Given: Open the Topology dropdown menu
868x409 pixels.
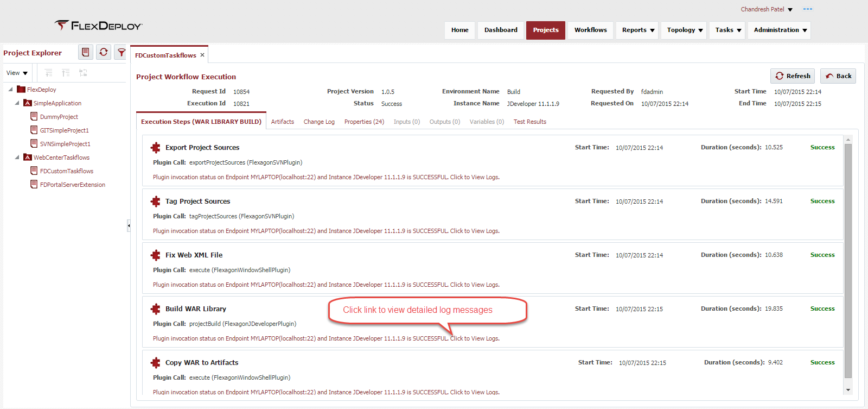Looking at the screenshot, I should (685, 30).
